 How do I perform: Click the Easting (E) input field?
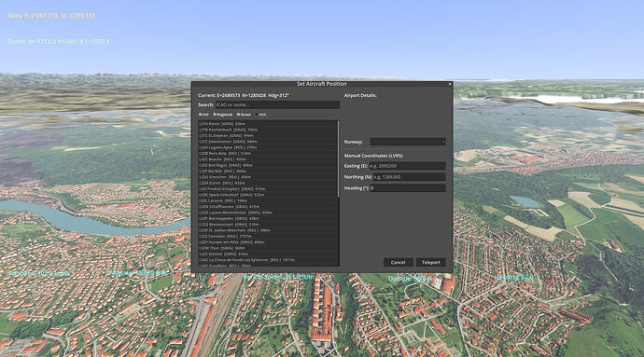407,166
